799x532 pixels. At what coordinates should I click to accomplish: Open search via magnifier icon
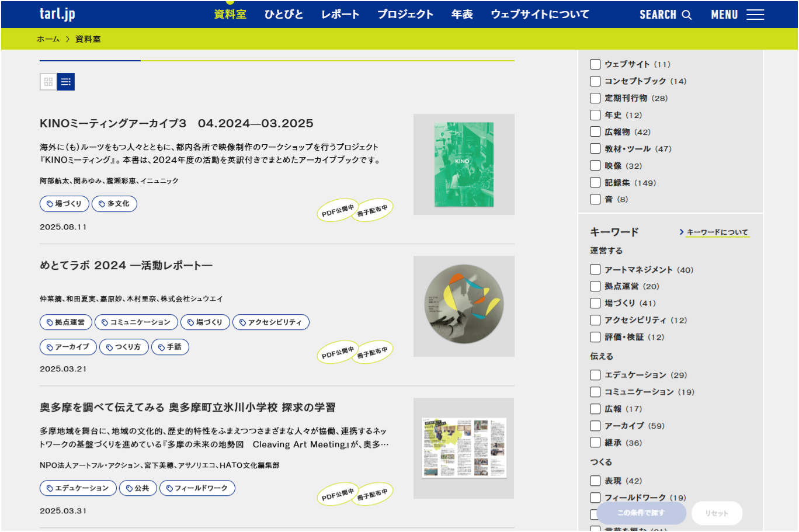[x=687, y=15]
